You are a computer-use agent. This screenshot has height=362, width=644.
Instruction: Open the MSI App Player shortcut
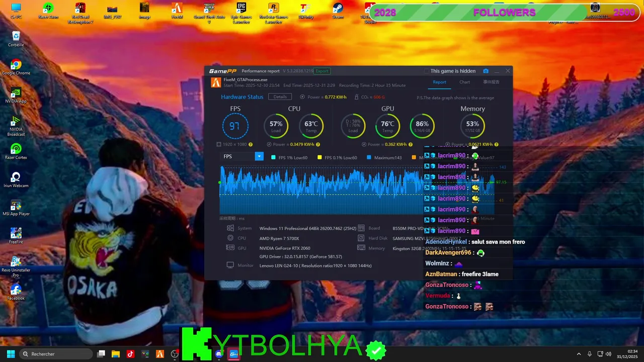(x=16, y=208)
